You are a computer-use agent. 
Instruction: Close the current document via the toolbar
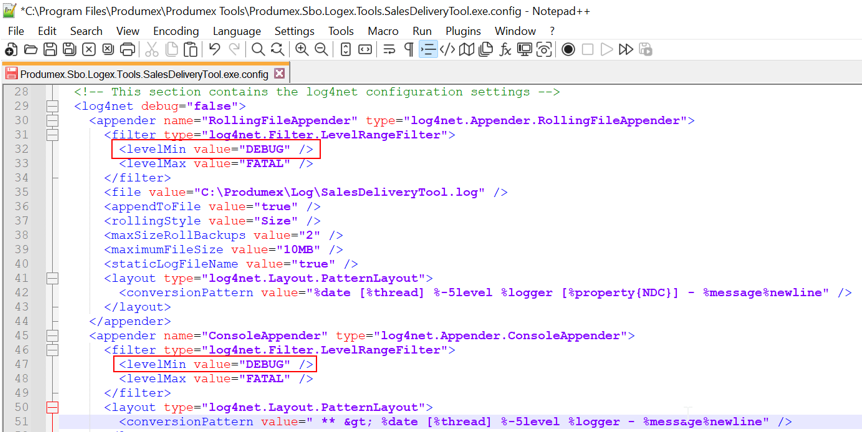click(x=88, y=50)
